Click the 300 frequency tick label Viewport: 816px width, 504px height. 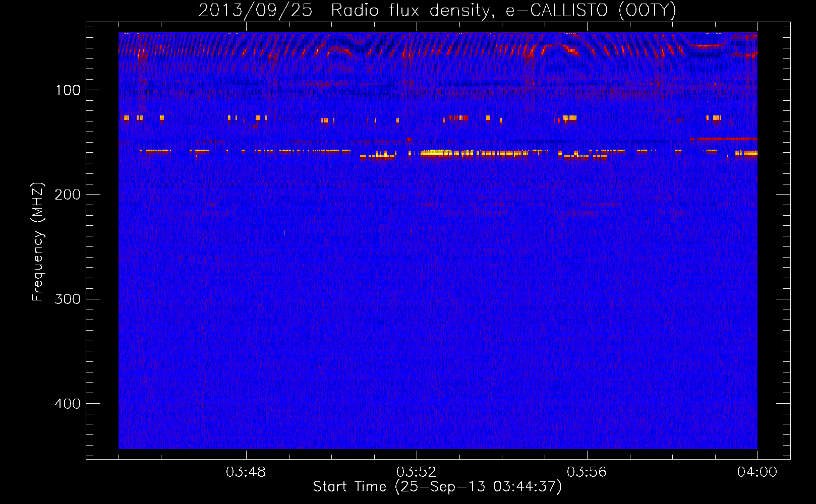[x=68, y=299]
